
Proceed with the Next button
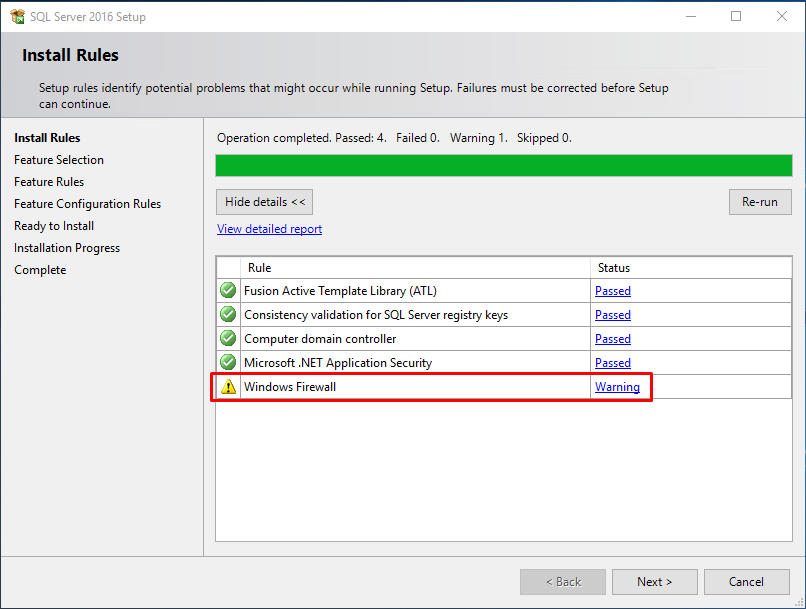click(654, 582)
